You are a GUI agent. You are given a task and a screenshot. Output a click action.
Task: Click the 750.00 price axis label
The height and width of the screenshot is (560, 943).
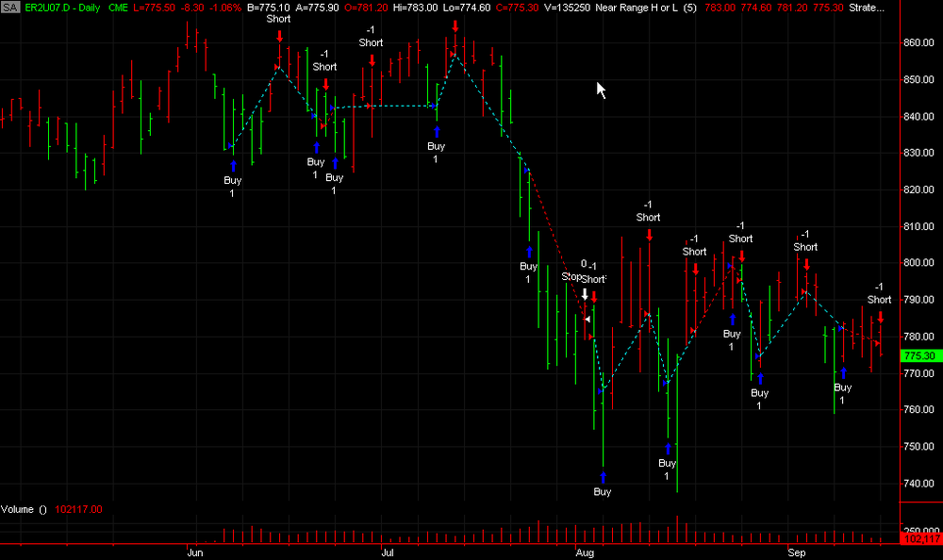coord(918,446)
